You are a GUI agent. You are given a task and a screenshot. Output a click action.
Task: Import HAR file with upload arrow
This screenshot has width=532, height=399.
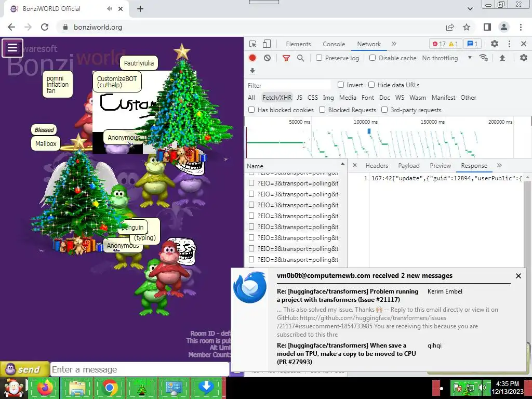(x=502, y=58)
